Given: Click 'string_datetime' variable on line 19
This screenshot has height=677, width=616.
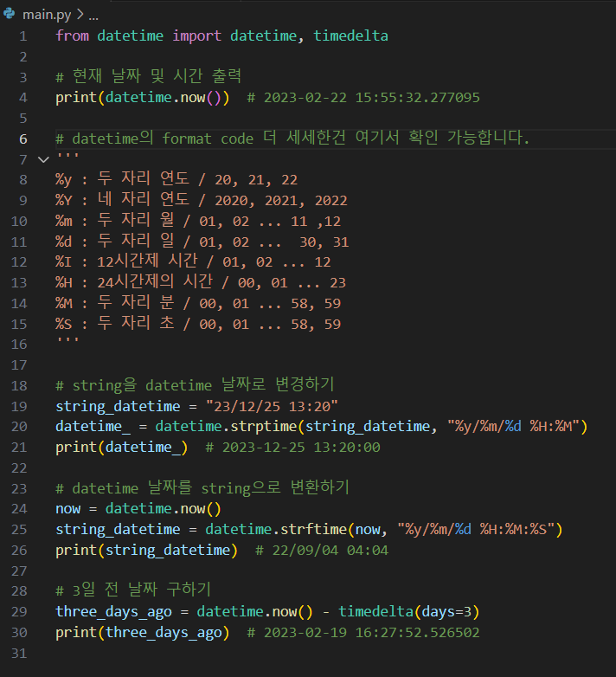Looking at the screenshot, I should [x=118, y=407].
